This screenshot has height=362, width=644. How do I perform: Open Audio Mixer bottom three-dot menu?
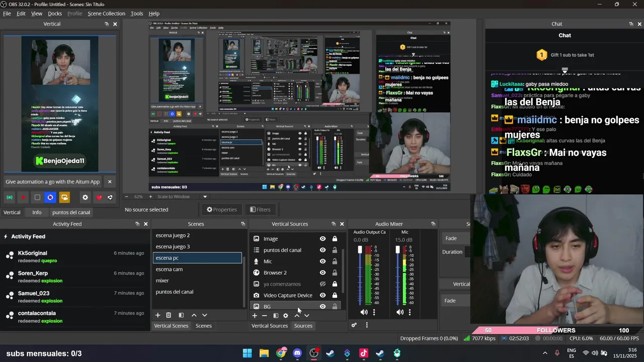point(367,325)
